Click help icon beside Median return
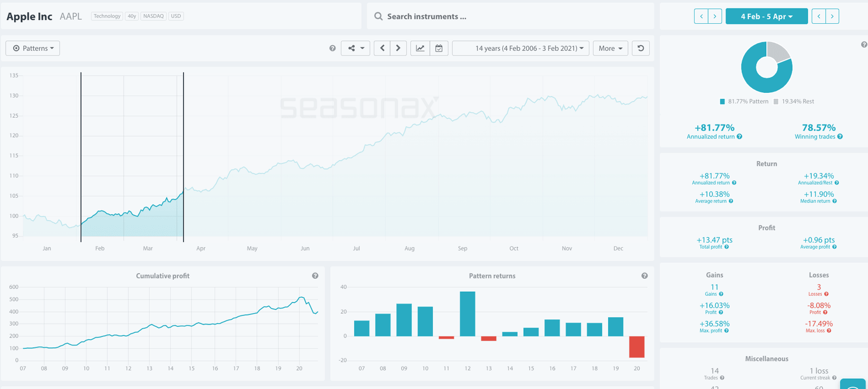The width and height of the screenshot is (868, 389). 835,201
